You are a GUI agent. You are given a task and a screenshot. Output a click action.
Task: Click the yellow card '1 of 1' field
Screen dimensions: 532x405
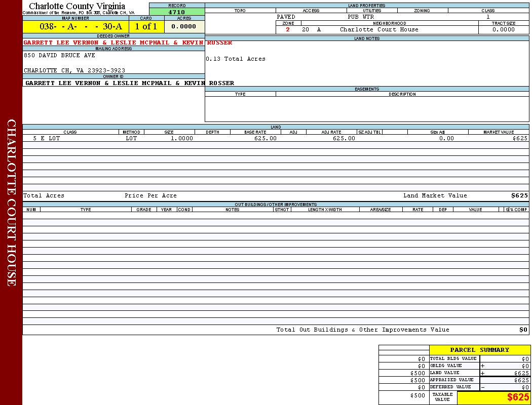[x=146, y=26]
